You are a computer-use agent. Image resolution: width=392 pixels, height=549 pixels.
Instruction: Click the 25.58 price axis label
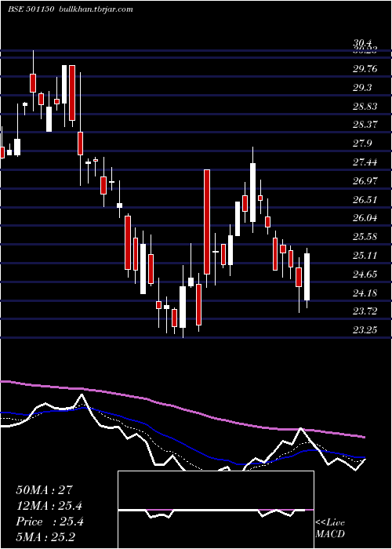365,237
